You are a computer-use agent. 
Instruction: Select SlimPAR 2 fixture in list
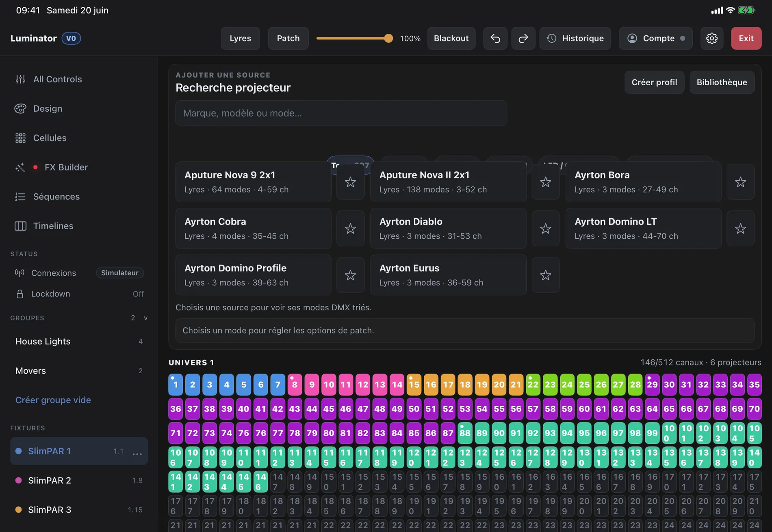[79, 480]
